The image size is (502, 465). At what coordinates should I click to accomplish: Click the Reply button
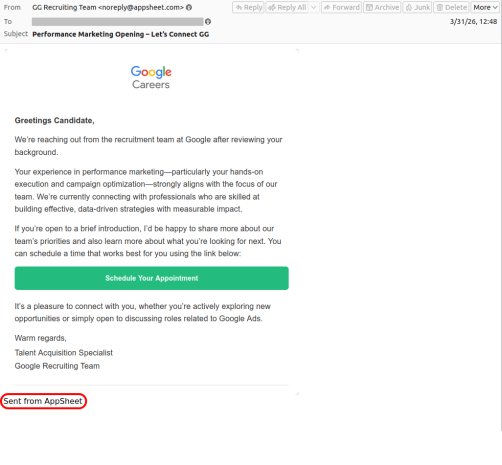point(248,7)
